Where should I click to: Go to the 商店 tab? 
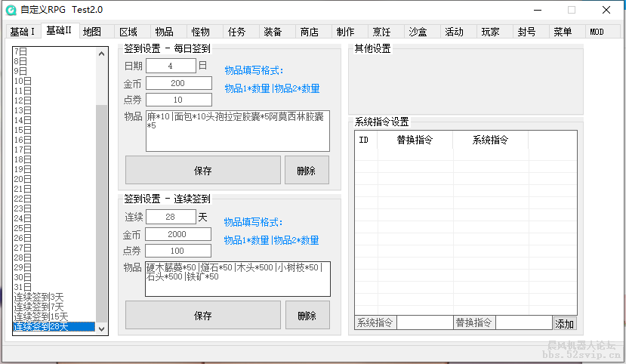point(309,32)
